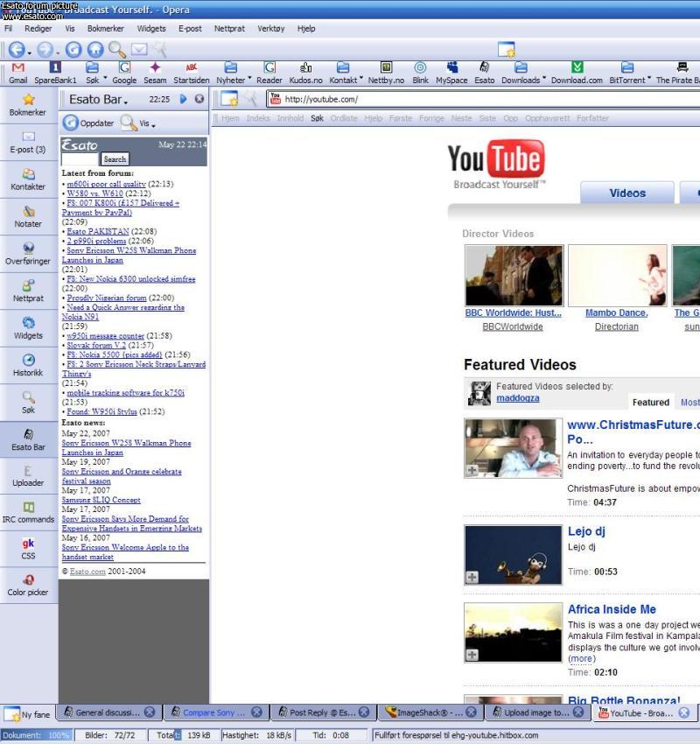Open the Esato bookmark in bookmarks bar
The width and height of the screenshot is (700, 744).
[484, 73]
